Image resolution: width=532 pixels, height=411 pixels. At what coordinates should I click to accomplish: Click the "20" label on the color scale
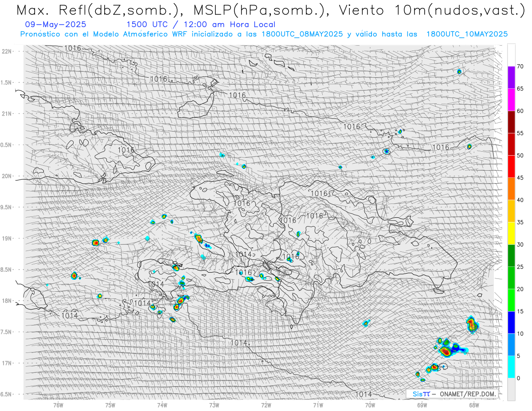tap(520, 289)
